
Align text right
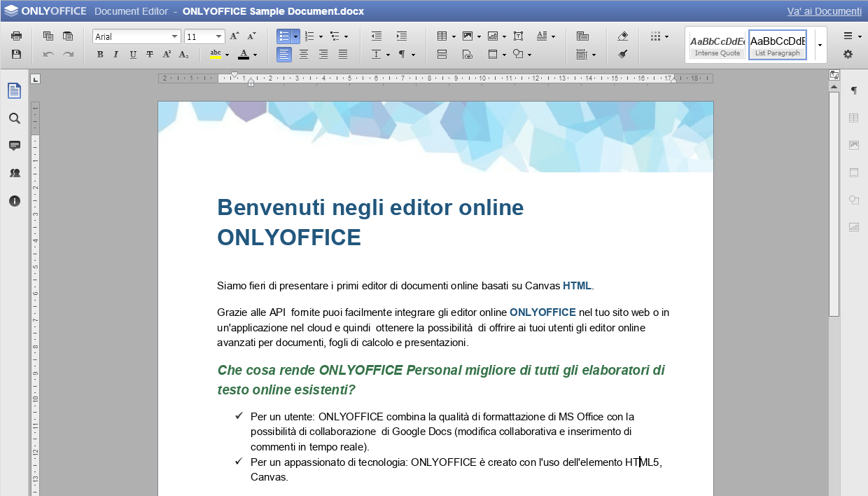(323, 54)
